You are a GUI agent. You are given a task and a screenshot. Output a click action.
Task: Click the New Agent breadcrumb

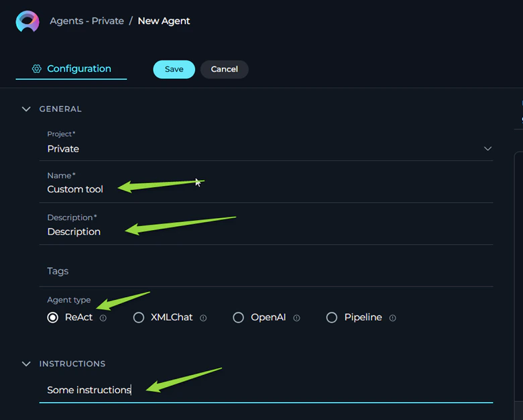(164, 21)
